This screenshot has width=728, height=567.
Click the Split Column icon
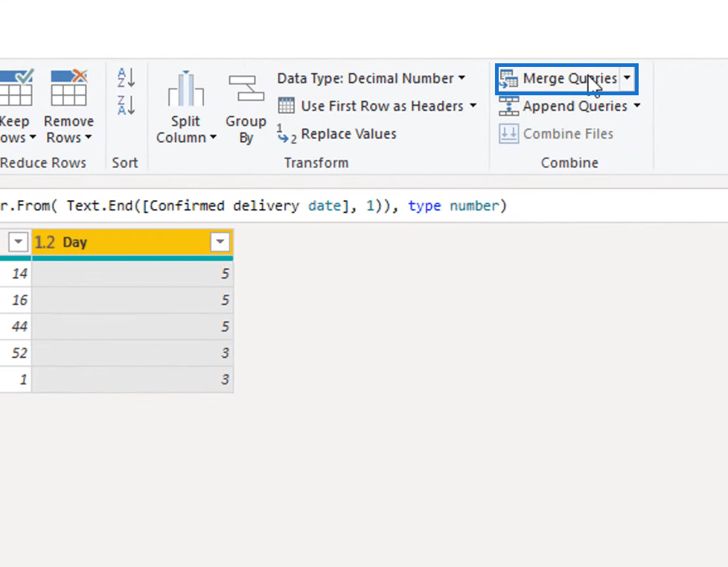point(185,88)
